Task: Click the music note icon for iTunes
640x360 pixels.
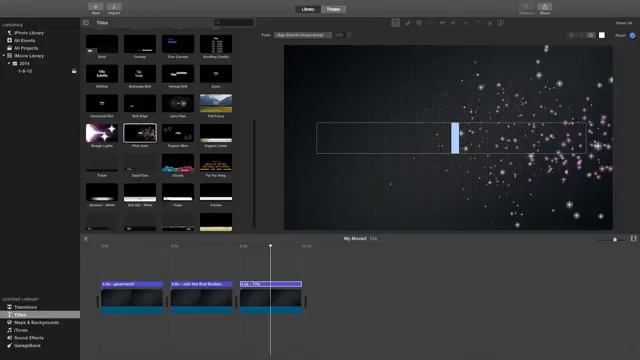Action: click(x=9, y=330)
